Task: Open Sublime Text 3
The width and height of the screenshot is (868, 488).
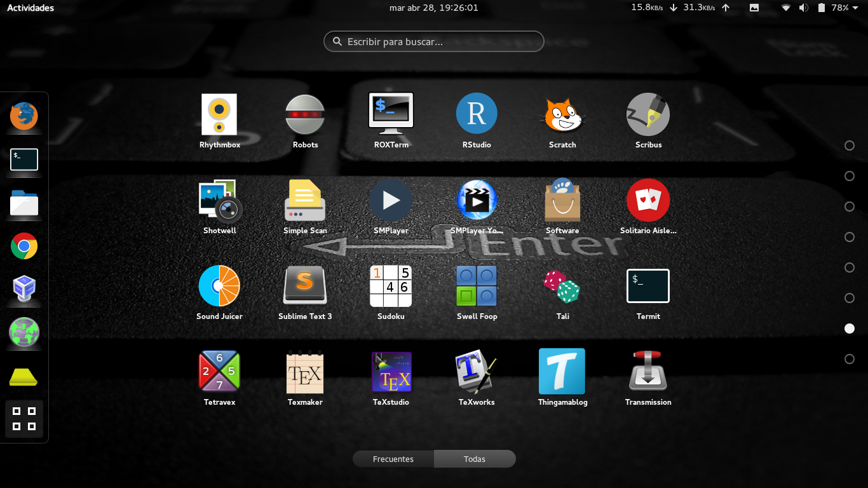Action: (x=305, y=285)
